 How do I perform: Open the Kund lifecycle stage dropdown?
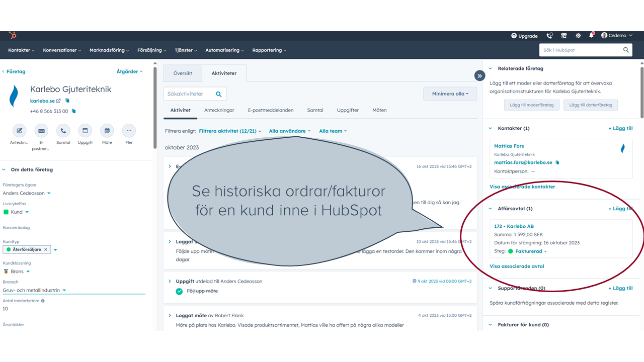(x=16, y=212)
